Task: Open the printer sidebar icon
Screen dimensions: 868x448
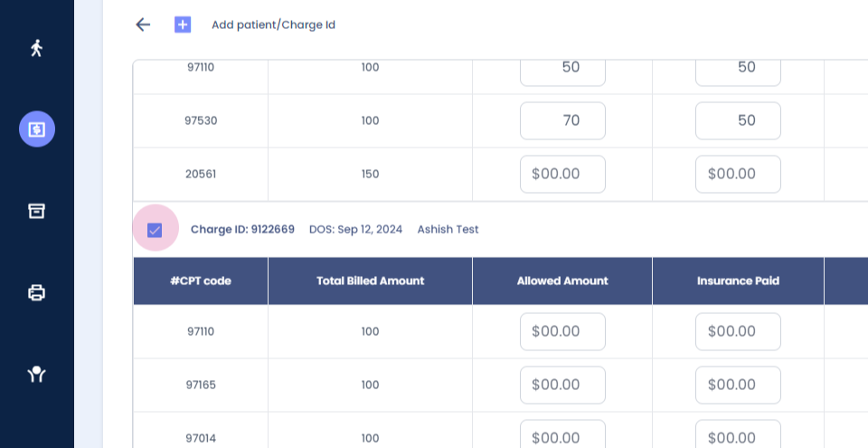Action: [36, 292]
